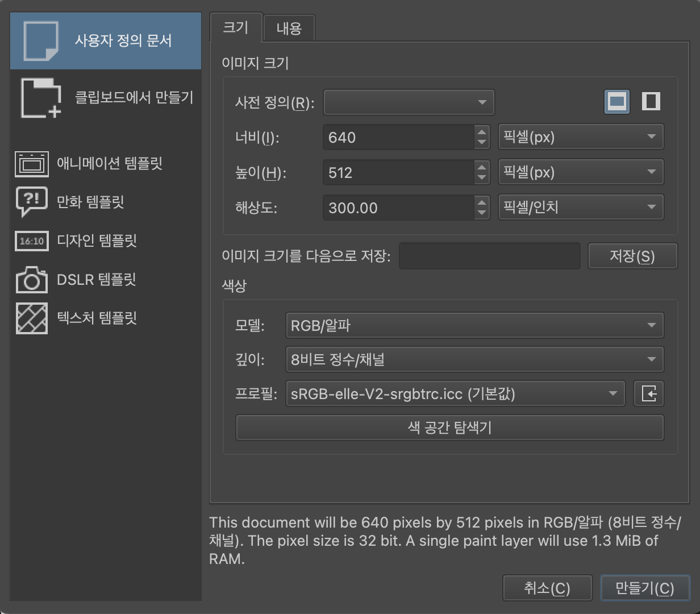700x614 pixels.
Task: Open the 깊이 8비트 정수/채널 dropdown
Action: click(474, 360)
